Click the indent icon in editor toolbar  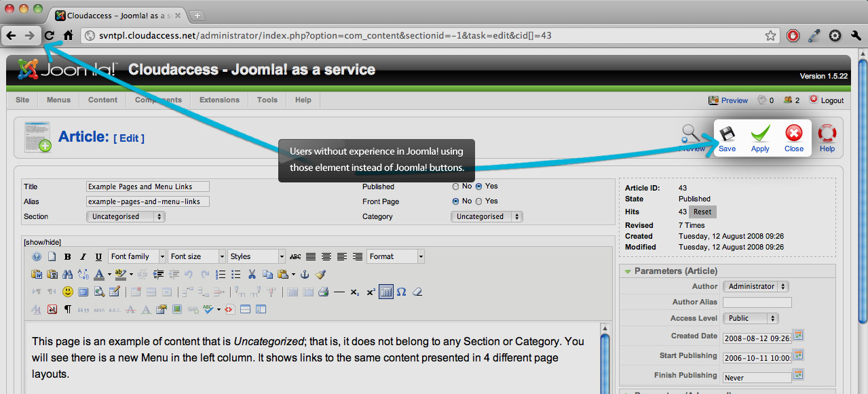coord(158,275)
